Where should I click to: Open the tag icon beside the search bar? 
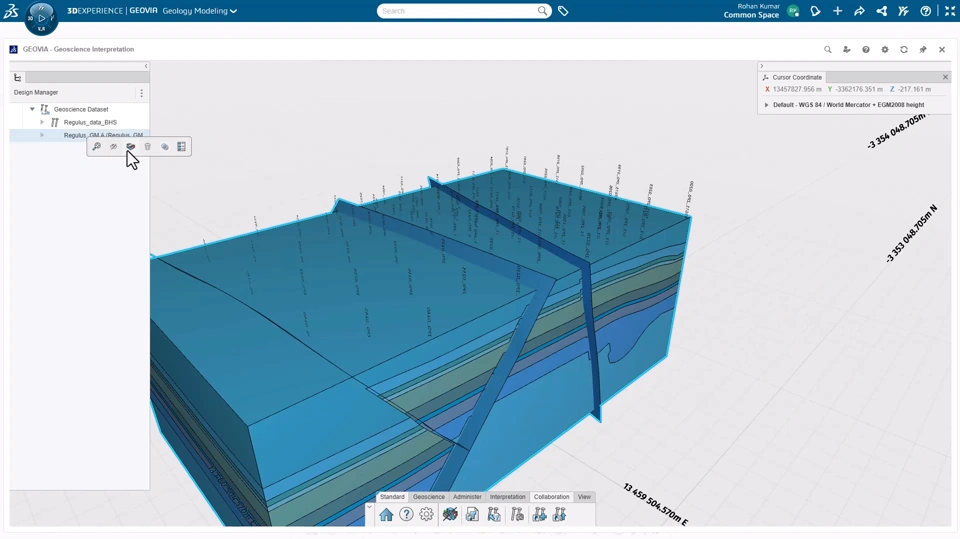[x=563, y=11]
